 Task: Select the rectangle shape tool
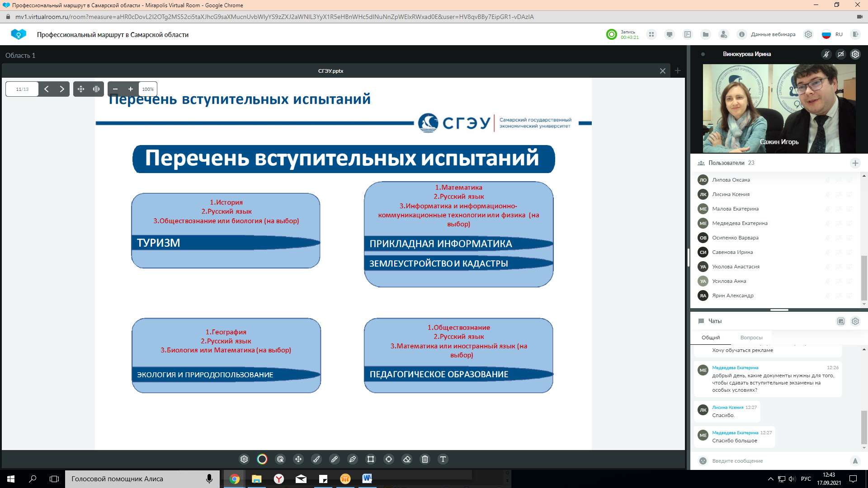click(x=371, y=459)
